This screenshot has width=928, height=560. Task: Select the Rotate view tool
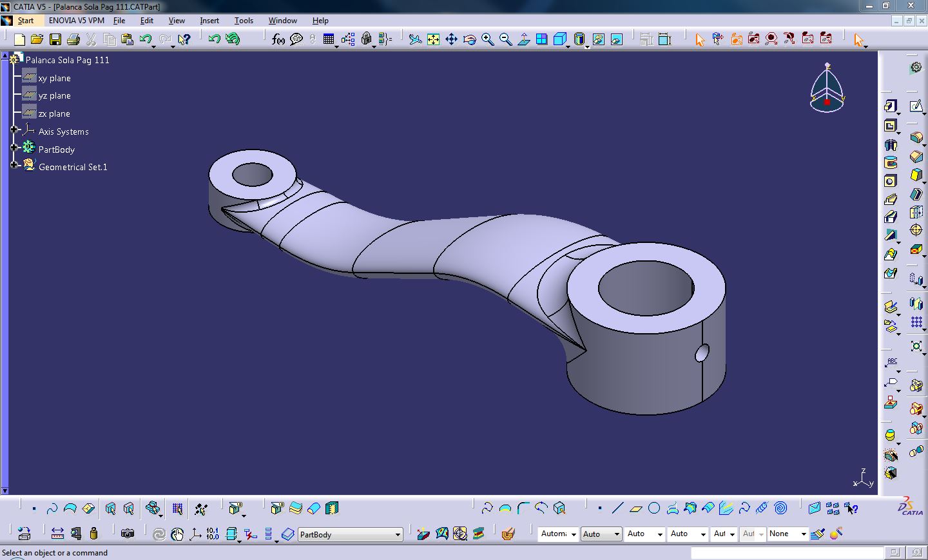470,39
